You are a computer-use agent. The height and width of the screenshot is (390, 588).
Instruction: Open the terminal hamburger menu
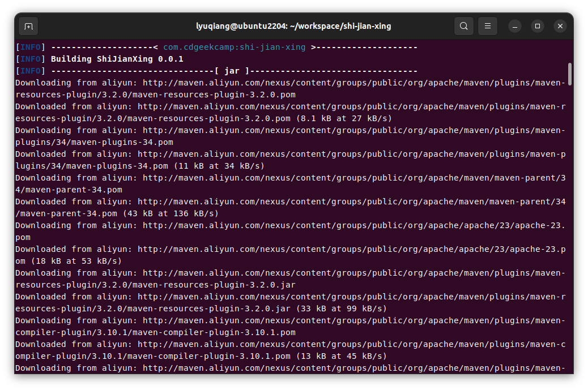[488, 26]
